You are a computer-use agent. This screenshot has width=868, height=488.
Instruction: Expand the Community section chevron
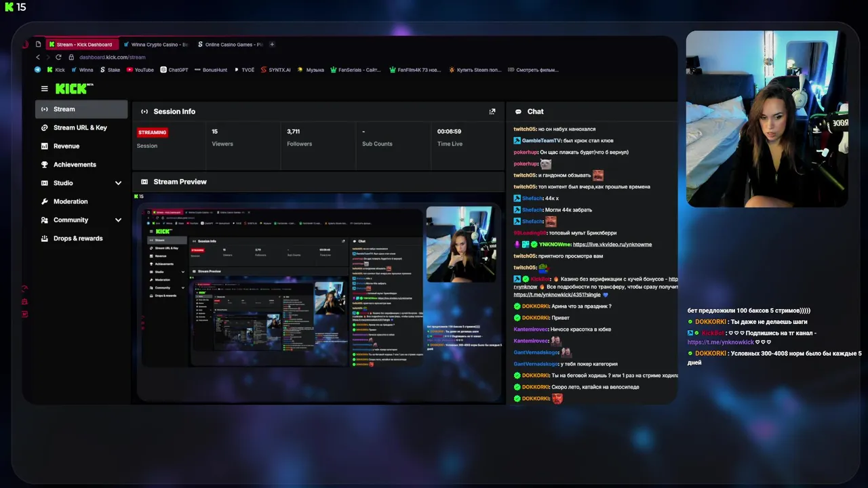tap(118, 220)
